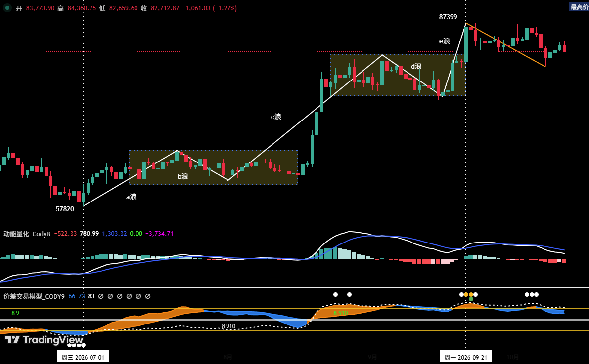
Task: Click the 最高价 label at top right
Action: pyautogui.click(x=579, y=7)
